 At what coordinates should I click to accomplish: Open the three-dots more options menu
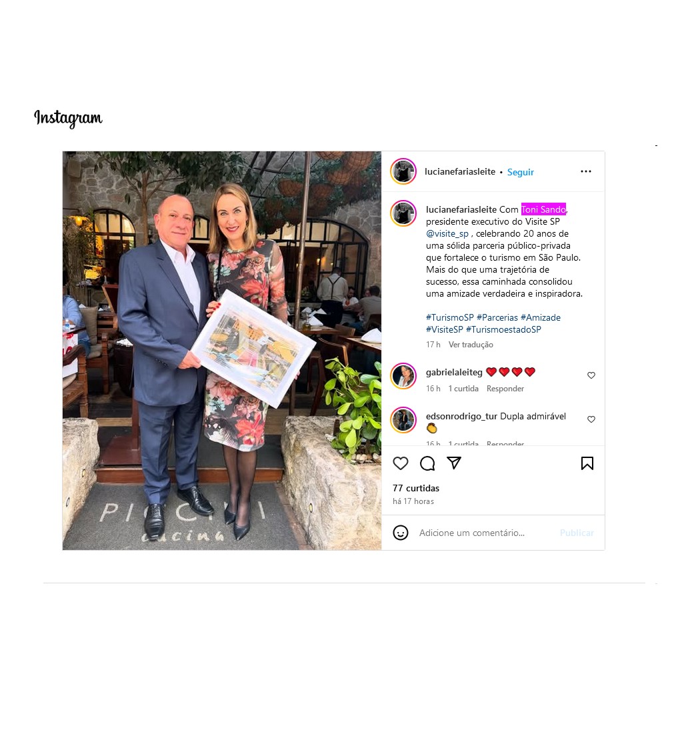coord(586,171)
